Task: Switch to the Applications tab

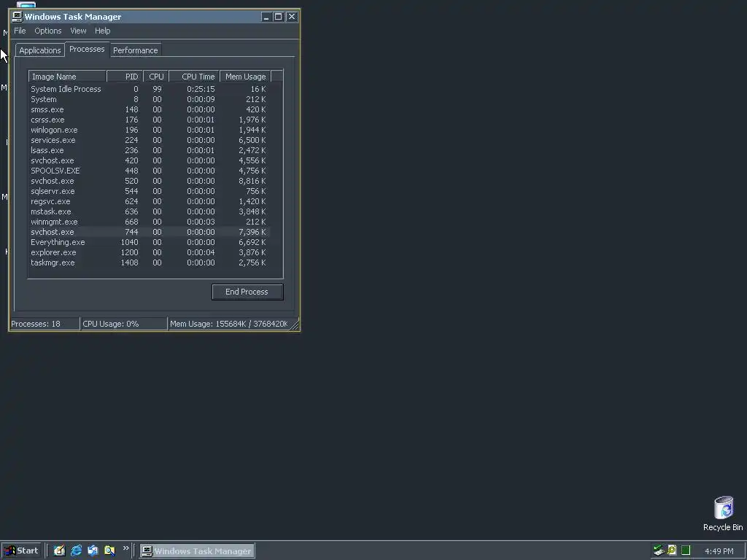Action: point(40,50)
